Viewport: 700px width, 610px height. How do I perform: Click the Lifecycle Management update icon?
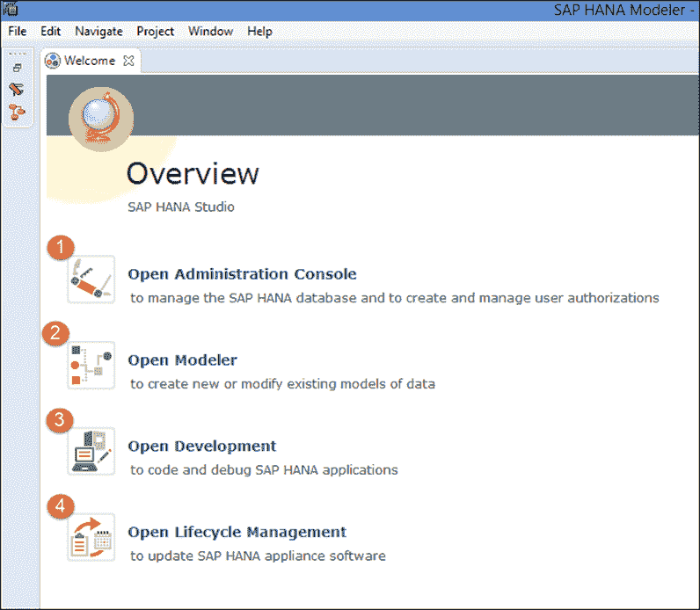[x=91, y=537]
